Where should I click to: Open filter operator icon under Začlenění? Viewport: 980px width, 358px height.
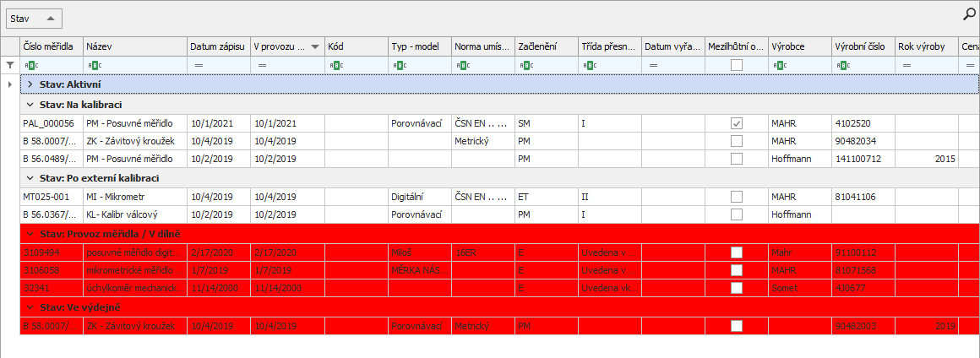click(x=525, y=65)
